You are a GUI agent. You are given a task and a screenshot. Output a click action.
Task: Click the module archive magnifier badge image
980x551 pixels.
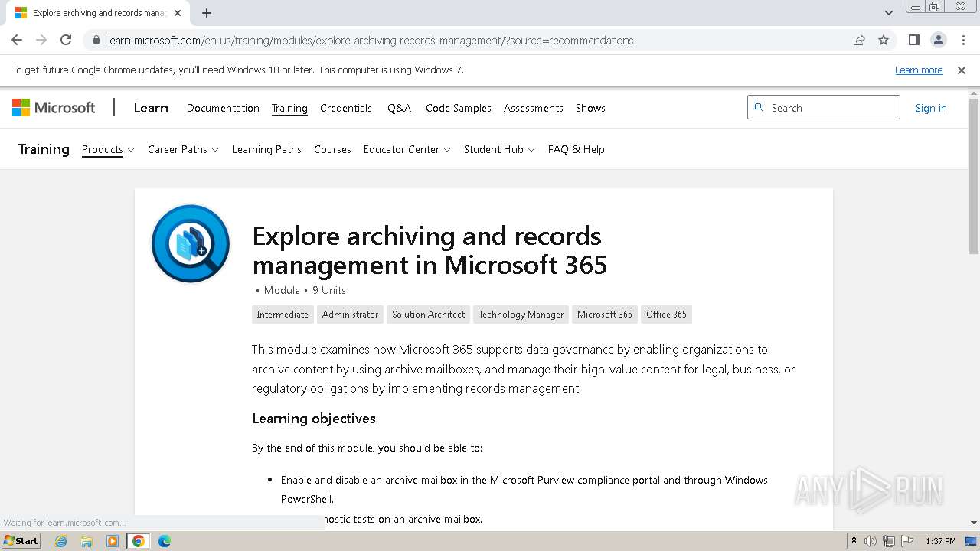click(x=191, y=244)
